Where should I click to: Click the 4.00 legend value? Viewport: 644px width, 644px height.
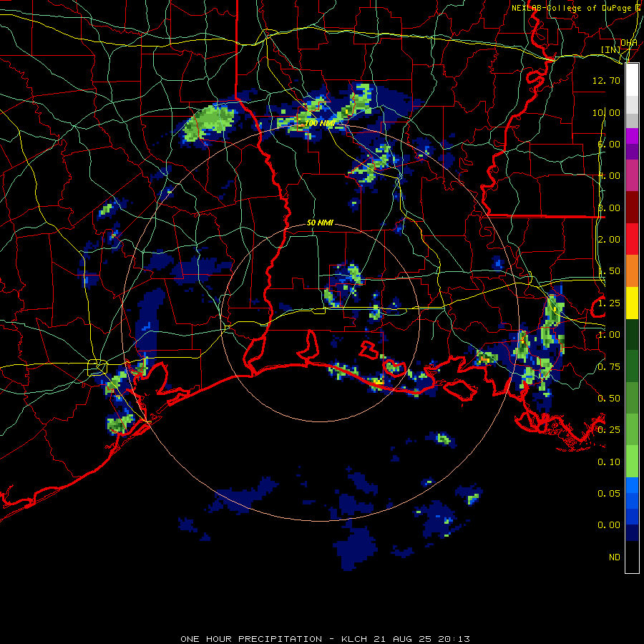pos(609,176)
